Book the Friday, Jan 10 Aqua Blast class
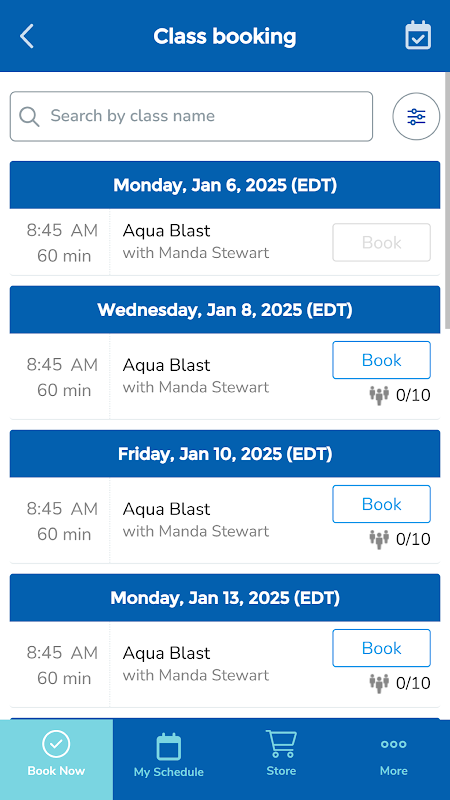 pyautogui.click(x=382, y=504)
